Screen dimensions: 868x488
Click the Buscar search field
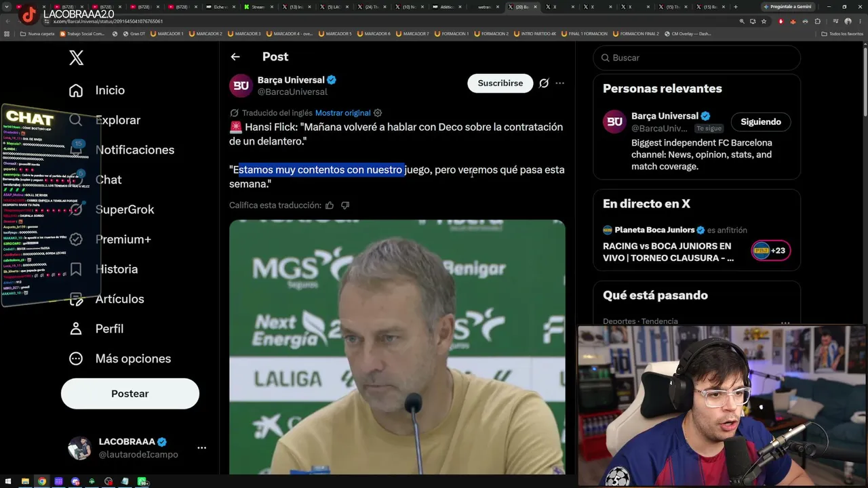[697, 58]
